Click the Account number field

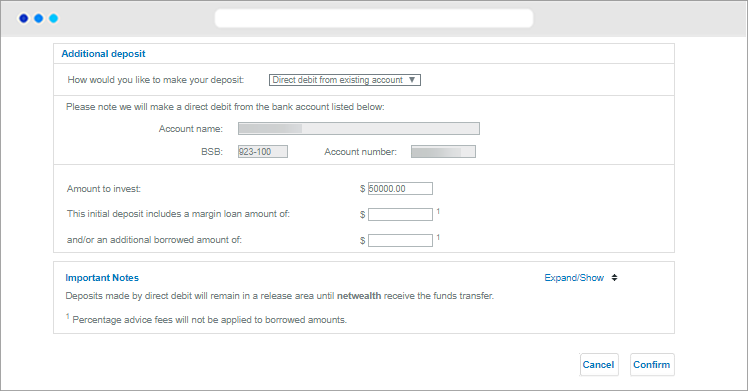(x=443, y=152)
